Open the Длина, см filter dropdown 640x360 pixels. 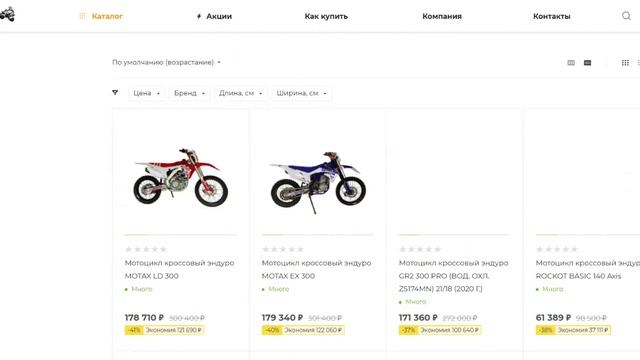[240, 93]
